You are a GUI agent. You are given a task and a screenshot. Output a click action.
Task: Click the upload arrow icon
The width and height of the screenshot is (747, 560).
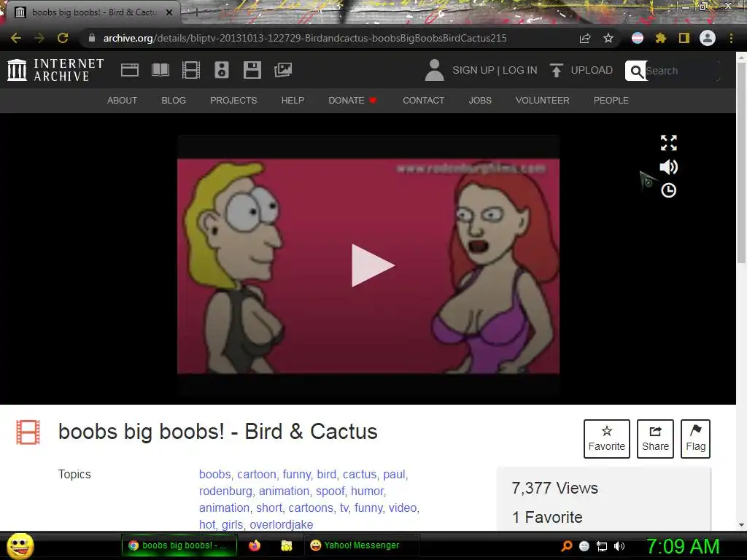[x=556, y=70]
